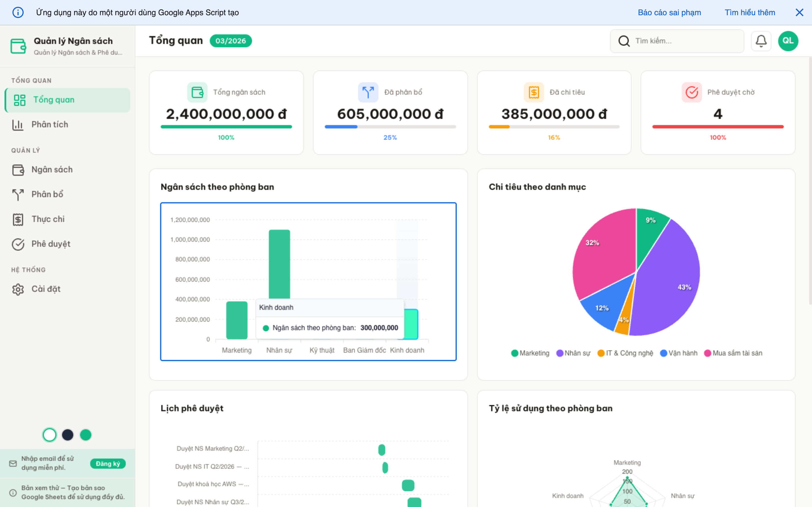This screenshot has width=812, height=507.
Task: Go to Ngân sách in sidebar
Action: click(x=52, y=170)
